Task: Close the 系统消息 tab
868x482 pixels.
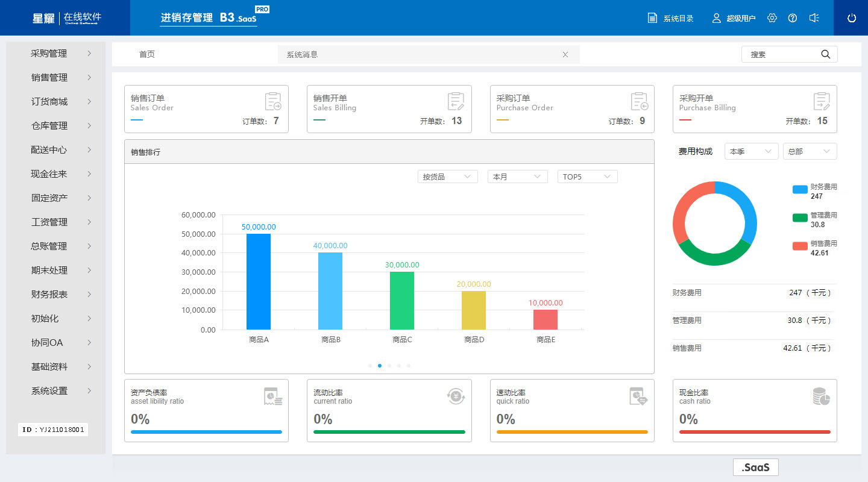Action: point(565,54)
